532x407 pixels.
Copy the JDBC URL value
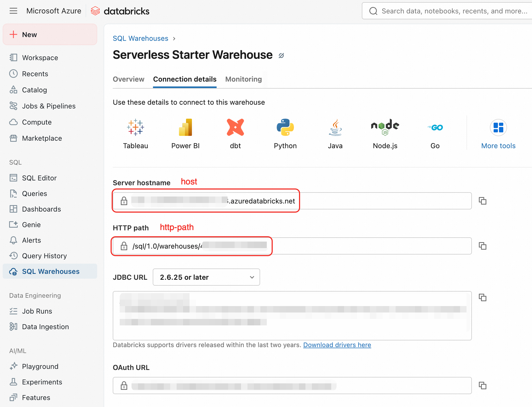click(x=482, y=297)
